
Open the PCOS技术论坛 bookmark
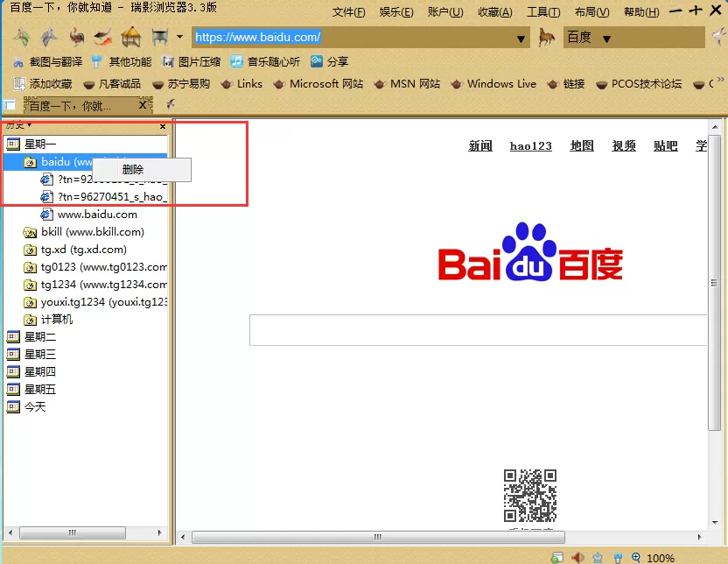point(639,84)
